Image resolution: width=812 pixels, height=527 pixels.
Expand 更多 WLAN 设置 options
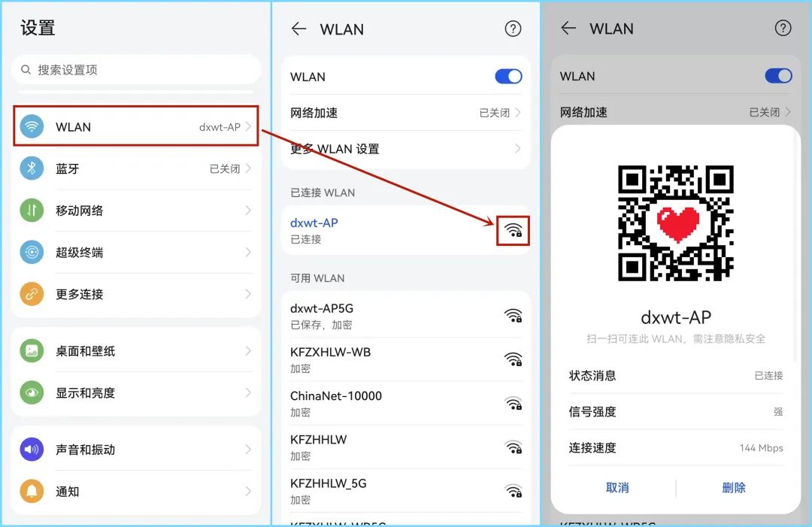click(517, 149)
